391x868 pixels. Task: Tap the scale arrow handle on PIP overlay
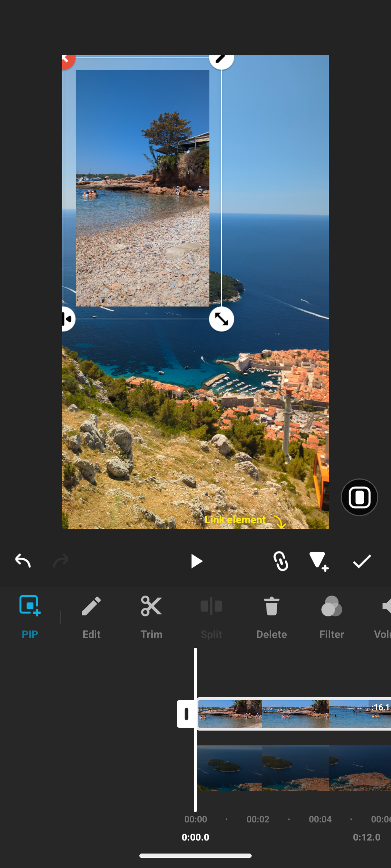coord(222,319)
